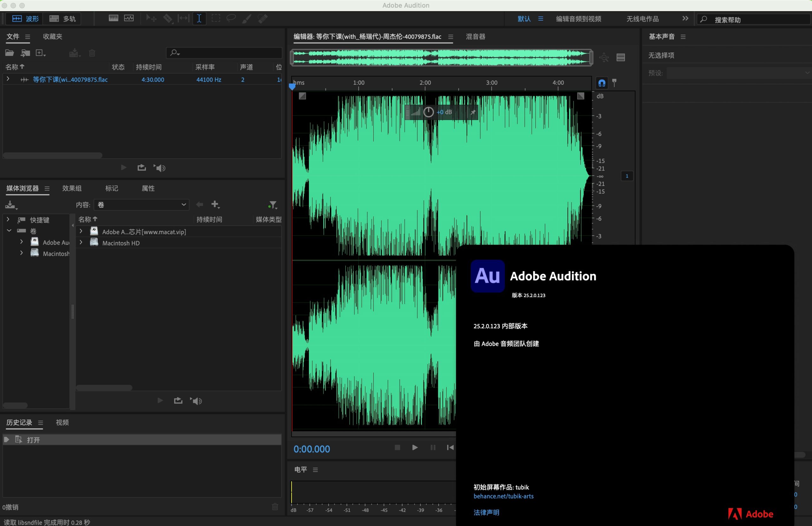Toggle loop playback under the Files panel
Viewport: 812px width, 526px height.
pos(141,168)
